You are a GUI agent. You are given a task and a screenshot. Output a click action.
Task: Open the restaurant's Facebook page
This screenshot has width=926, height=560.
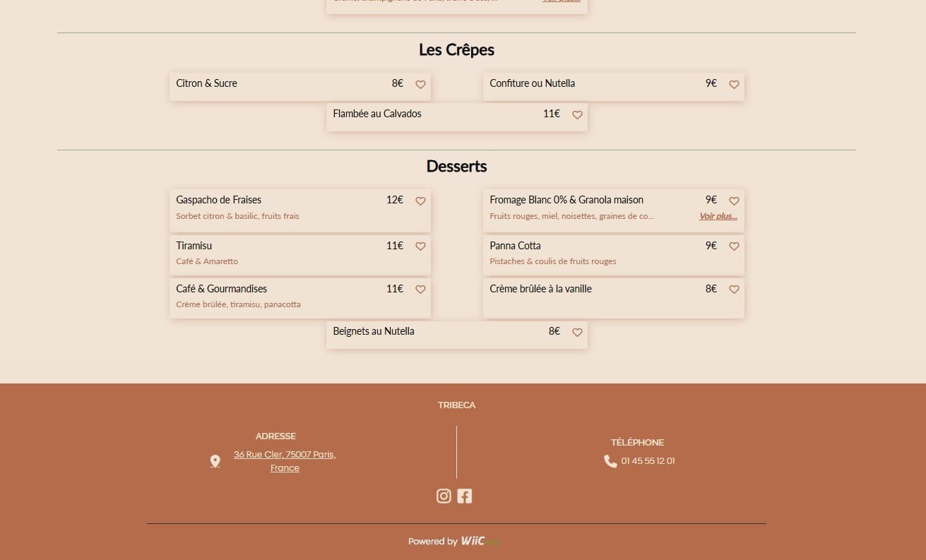[465, 496]
